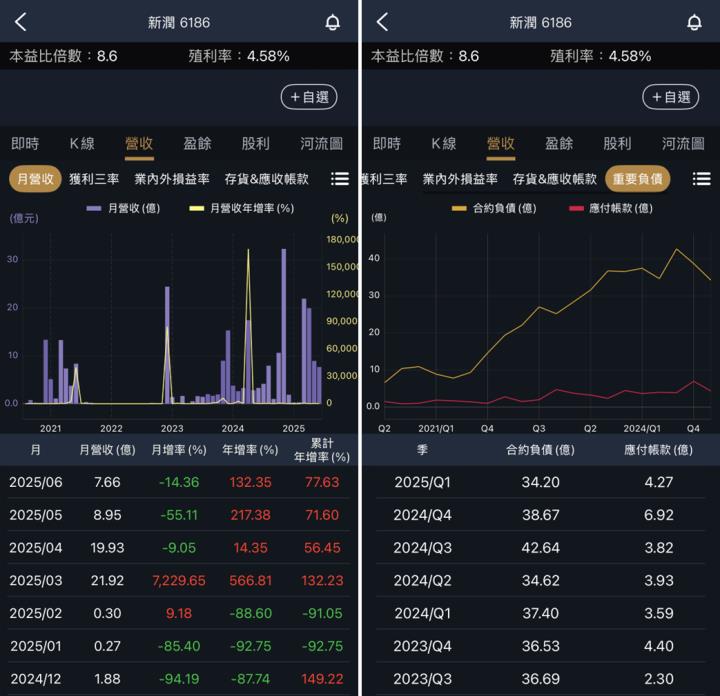Open the notification bell in the left panel
Viewport: 720px width, 696px height.
click(333, 22)
